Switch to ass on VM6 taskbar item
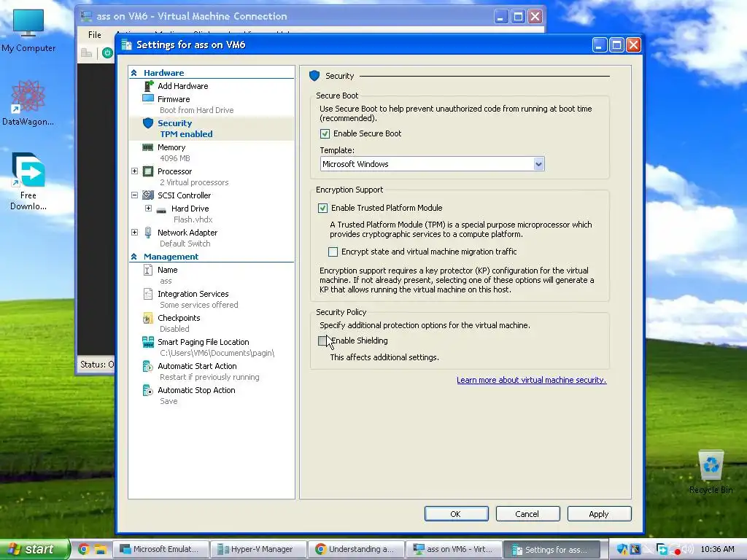 point(454,549)
